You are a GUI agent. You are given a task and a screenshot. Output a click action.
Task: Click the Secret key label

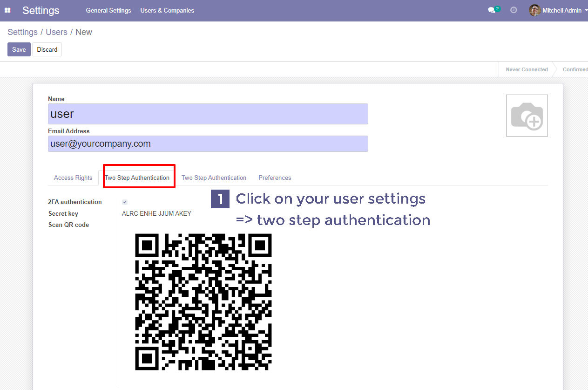[63, 213]
